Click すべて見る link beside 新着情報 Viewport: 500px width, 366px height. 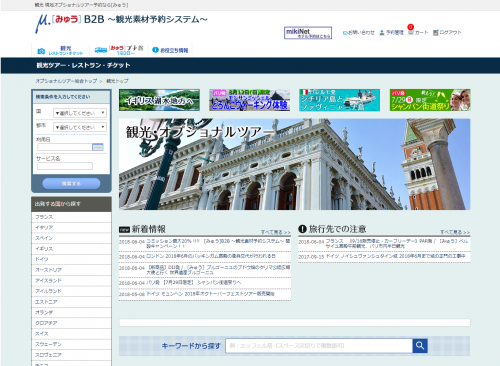[275, 232]
